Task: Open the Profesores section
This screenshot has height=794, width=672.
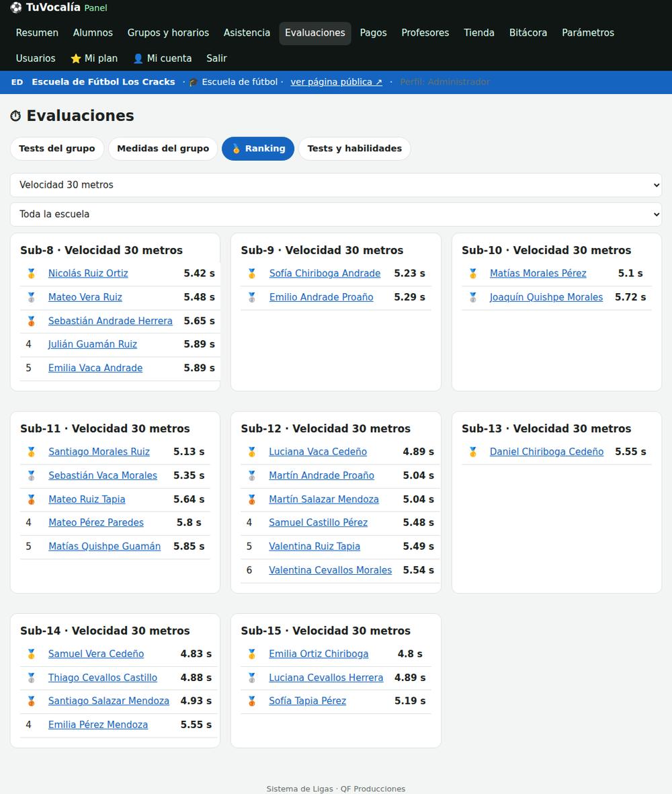Action: pyautogui.click(x=425, y=33)
